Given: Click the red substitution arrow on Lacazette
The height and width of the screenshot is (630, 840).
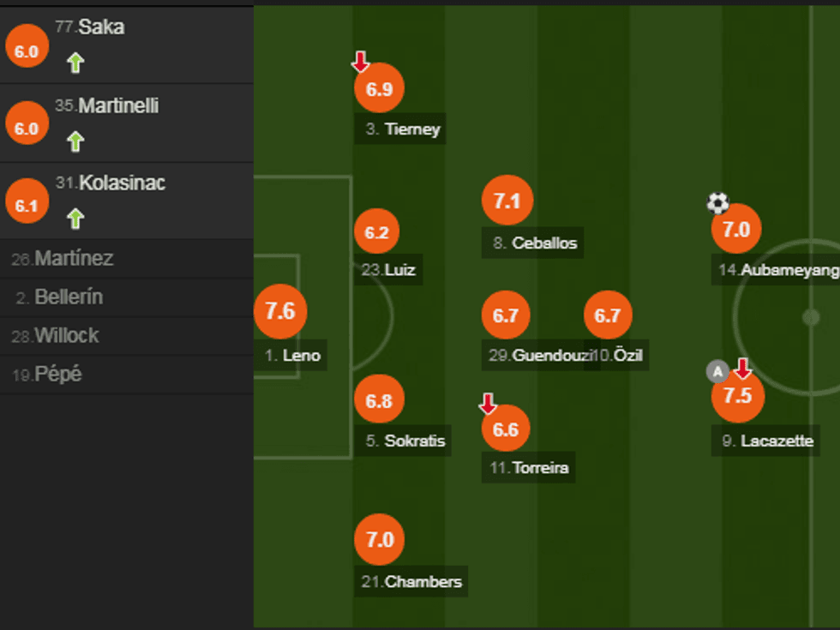Looking at the screenshot, I should (x=742, y=369).
